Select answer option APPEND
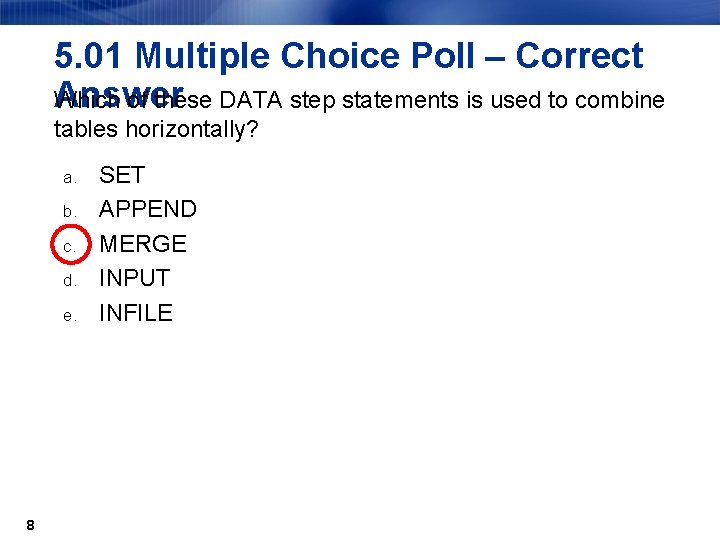The height and width of the screenshot is (540, 720). coord(148,209)
